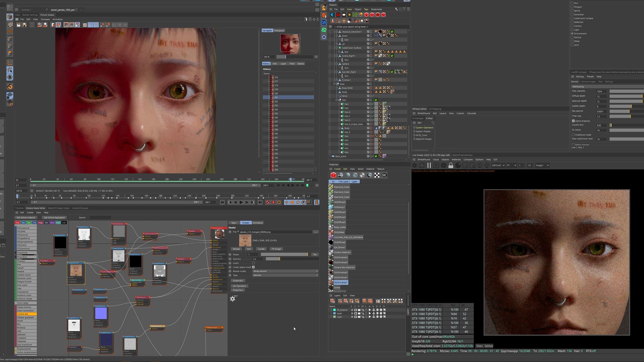Open the LDR 8-bit dropdown in Live Viewer
The height and width of the screenshot is (362, 644).
pyautogui.click(x=498, y=165)
